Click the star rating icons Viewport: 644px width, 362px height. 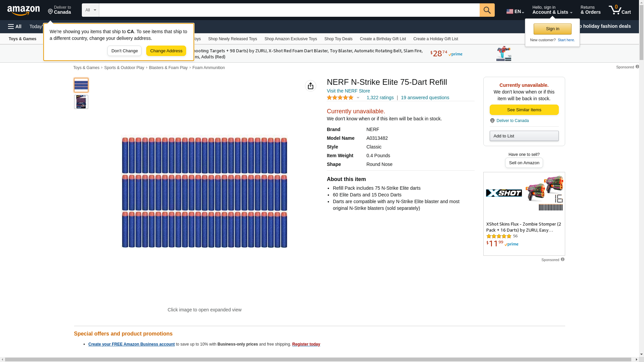(x=340, y=98)
